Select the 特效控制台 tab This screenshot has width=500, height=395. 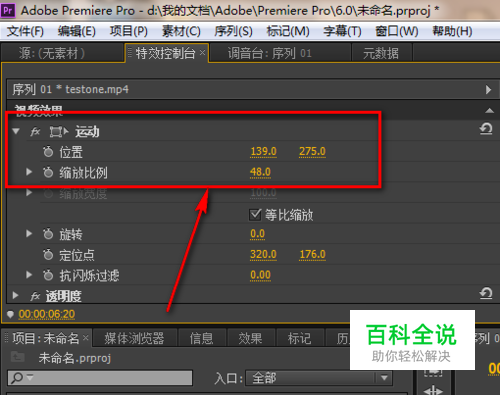click(165, 53)
